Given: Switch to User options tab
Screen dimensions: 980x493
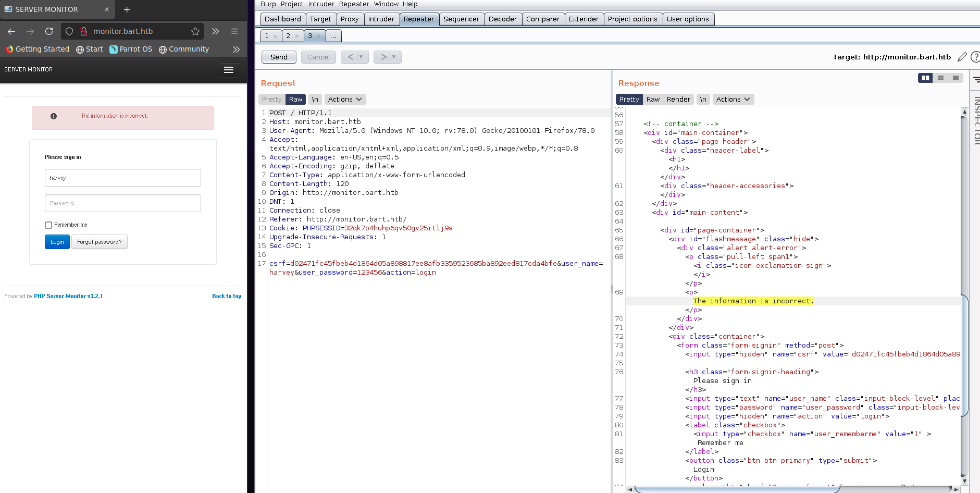Looking at the screenshot, I should (688, 19).
